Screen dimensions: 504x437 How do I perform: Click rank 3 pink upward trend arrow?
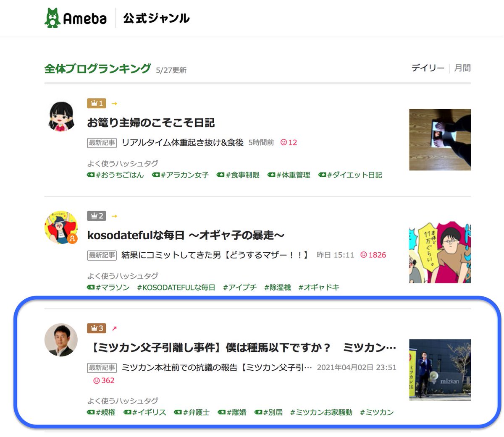coord(114,328)
